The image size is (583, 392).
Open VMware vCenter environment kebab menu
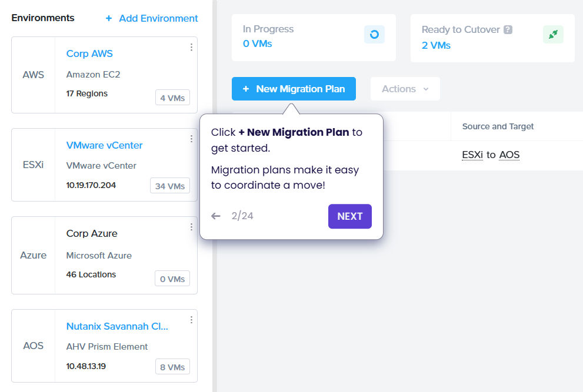click(x=191, y=139)
